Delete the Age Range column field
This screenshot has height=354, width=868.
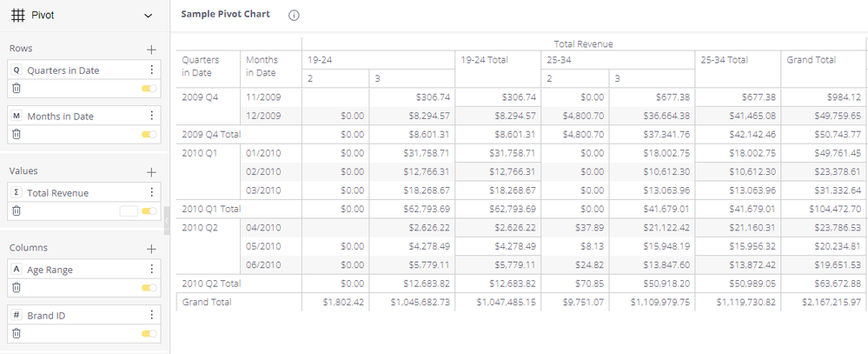click(17, 288)
